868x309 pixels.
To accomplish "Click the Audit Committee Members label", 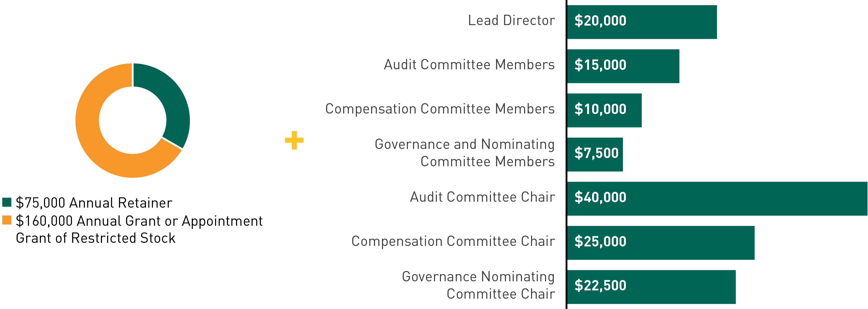I will tap(469, 65).
